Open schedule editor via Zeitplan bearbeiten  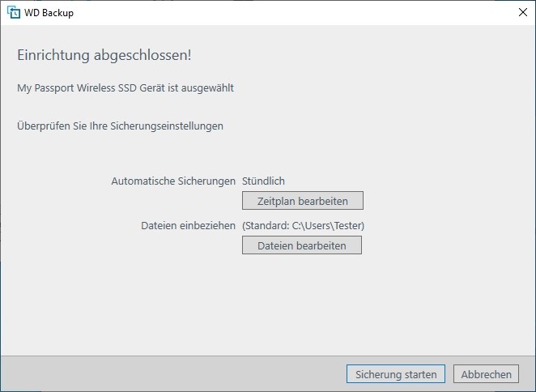303,201
